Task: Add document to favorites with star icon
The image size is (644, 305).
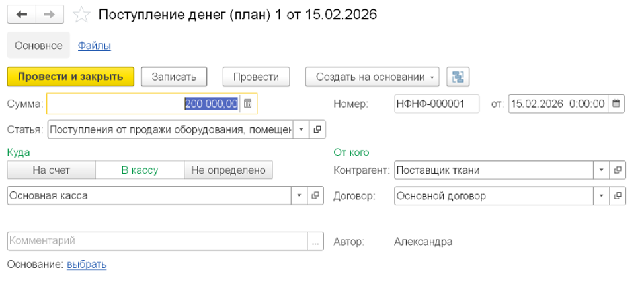Action: [81, 15]
